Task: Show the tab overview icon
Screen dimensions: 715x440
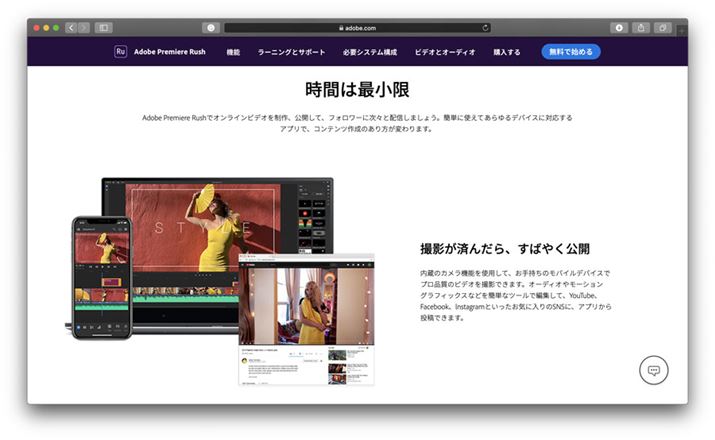Action: pos(663,28)
